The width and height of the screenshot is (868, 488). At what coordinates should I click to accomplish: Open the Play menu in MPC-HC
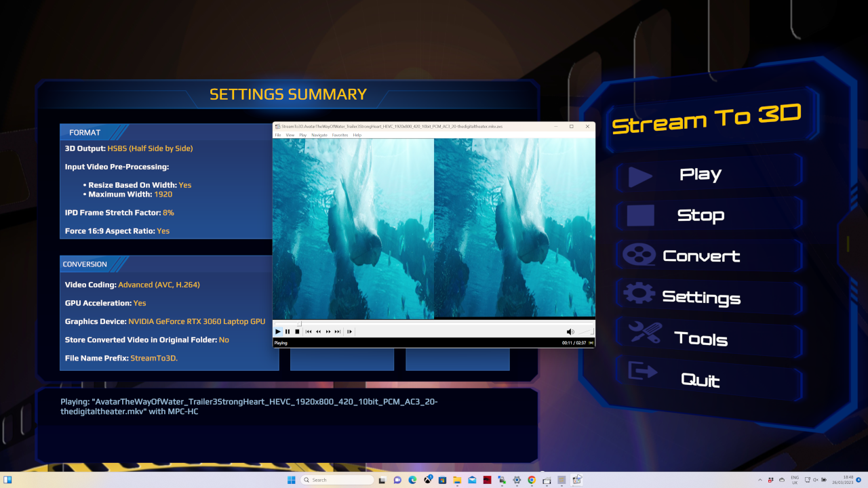(303, 135)
